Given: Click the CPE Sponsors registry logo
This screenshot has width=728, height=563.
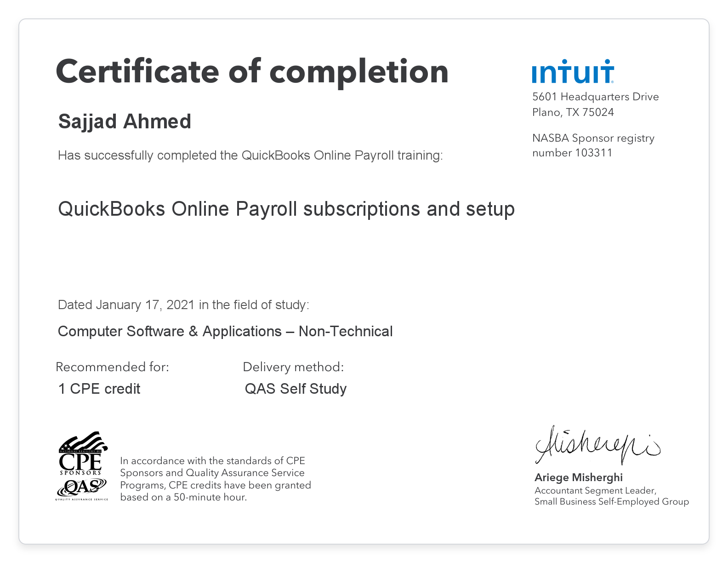Looking at the screenshot, I should click(83, 454).
